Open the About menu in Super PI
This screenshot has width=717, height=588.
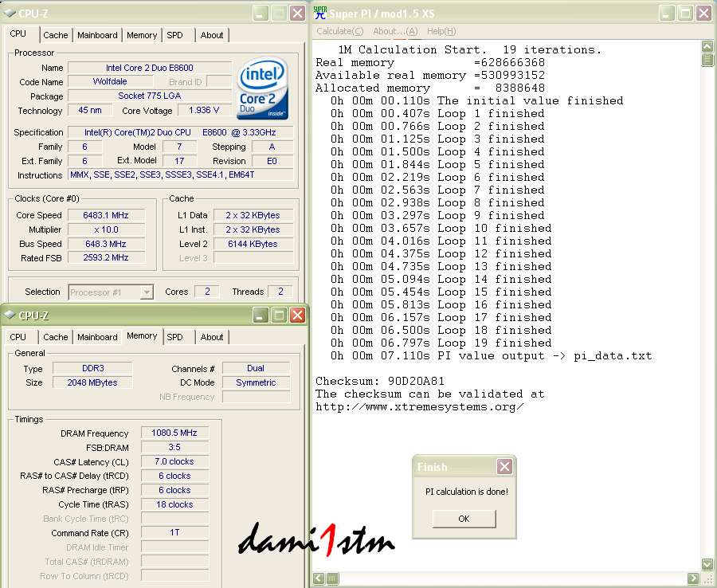coord(395,31)
